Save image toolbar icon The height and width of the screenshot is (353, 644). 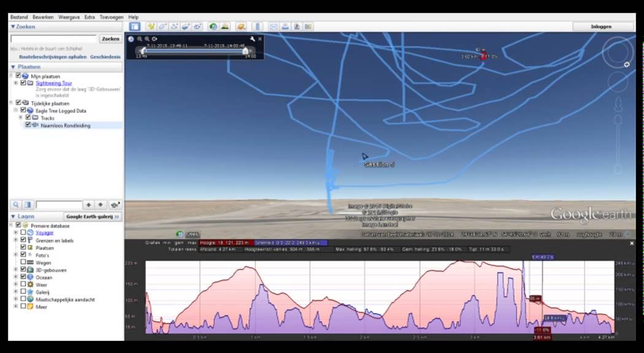coord(296,27)
